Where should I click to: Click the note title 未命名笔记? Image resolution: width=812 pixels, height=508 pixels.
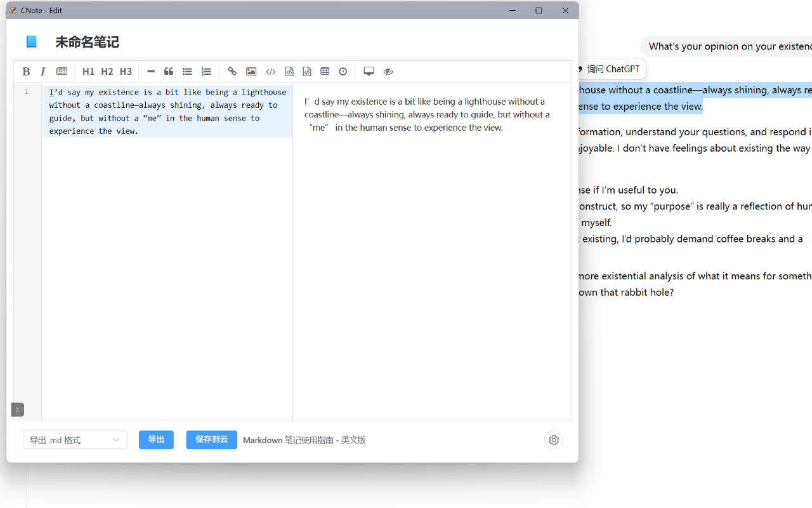pos(87,43)
